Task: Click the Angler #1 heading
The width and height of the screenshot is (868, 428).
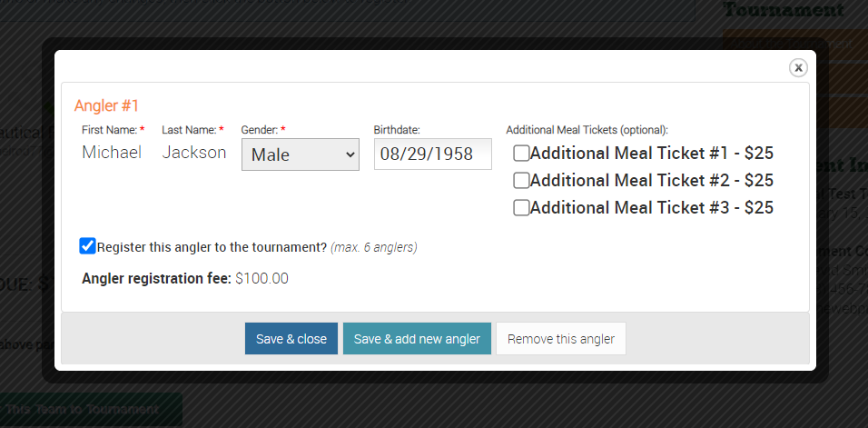Action: coord(106,105)
